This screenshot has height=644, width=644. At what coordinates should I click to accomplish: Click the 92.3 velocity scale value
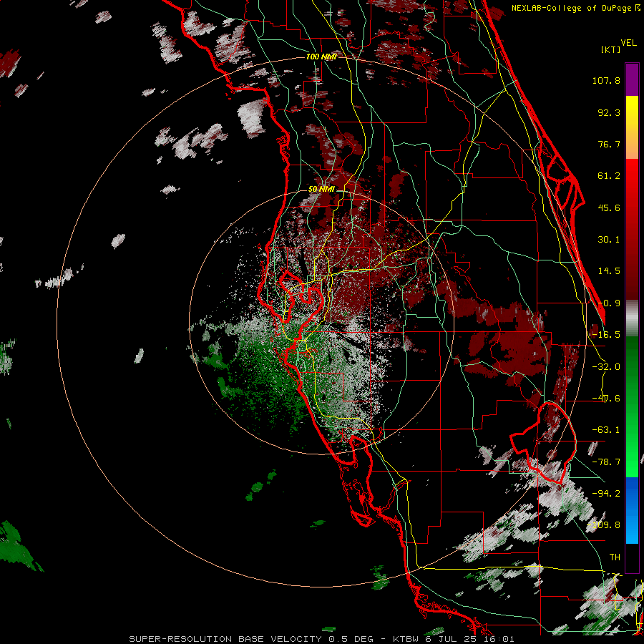(x=609, y=112)
